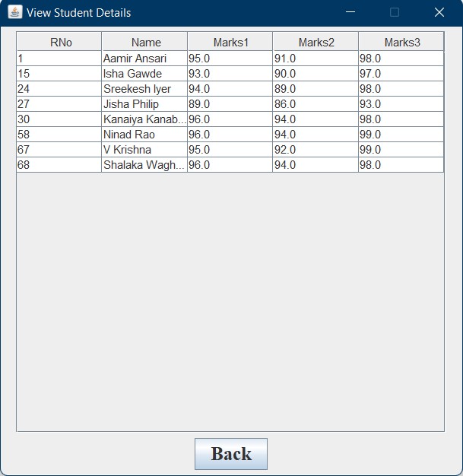The height and width of the screenshot is (476, 463).
Task: Click Marks1 value 93.0 for Isha Gawde
Action: tap(230, 74)
